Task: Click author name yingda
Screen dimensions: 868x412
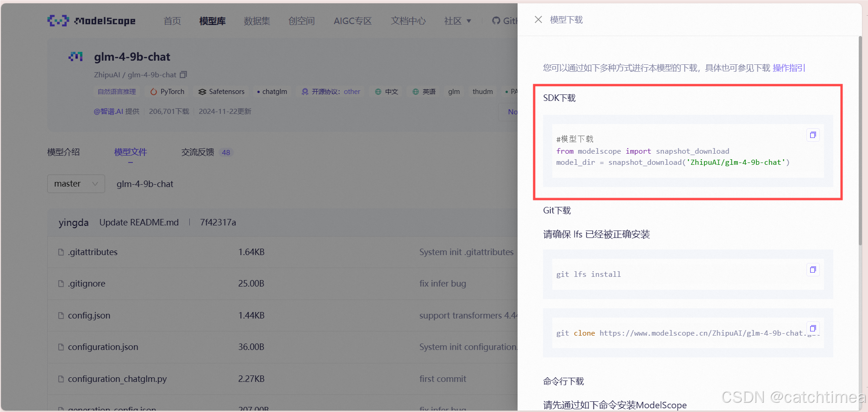Action: pos(74,223)
